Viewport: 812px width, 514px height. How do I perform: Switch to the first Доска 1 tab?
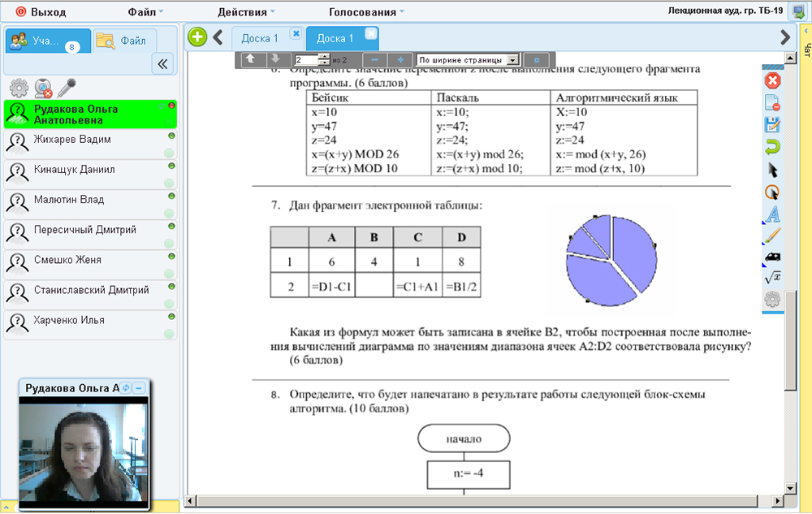[x=260, y=38]
